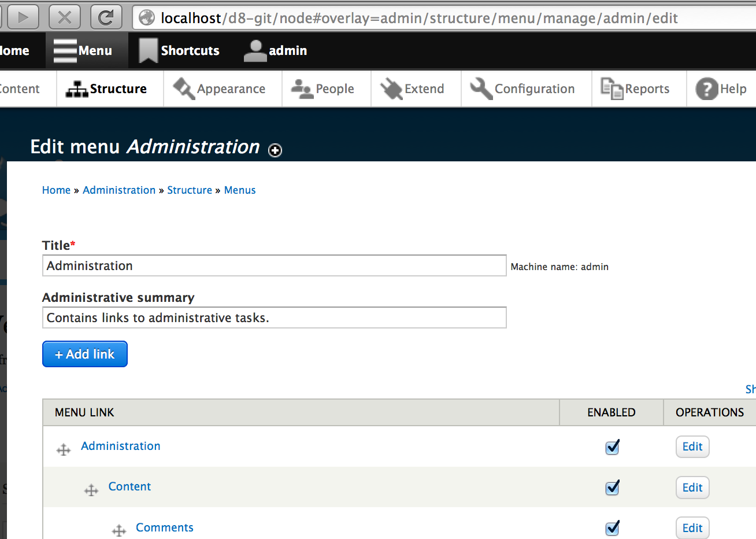Click the Menus breadcrumb link

[240, 190]
